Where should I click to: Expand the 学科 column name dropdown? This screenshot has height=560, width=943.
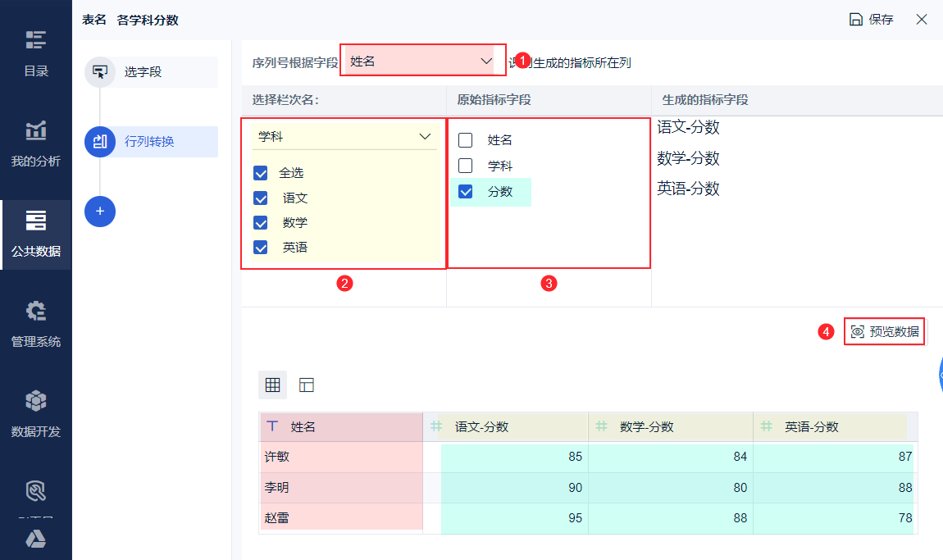(x=344, y=137)
